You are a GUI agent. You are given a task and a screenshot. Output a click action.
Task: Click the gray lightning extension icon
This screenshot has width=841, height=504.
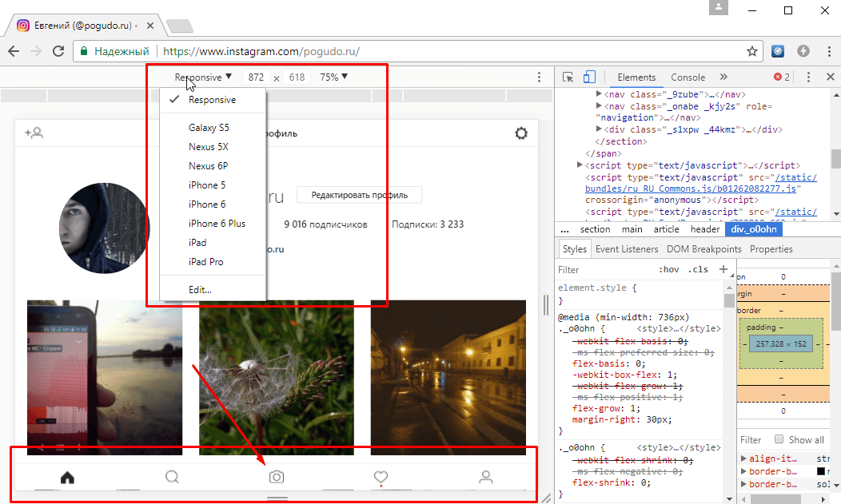pyautogui.click(x=803, y=51)
